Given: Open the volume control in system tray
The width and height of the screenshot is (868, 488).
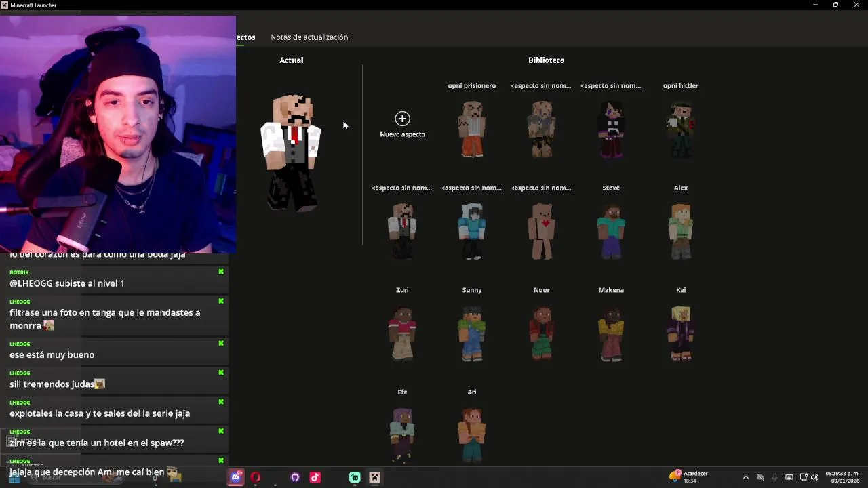Looking at the screenshot, I should pyautogui.click(x=814, y=477).
